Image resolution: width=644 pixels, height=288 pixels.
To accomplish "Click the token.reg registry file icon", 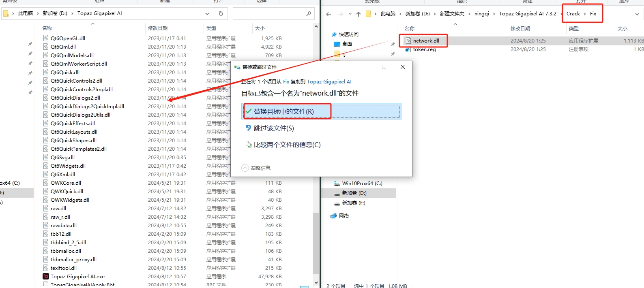I will (x=408, y=49).
